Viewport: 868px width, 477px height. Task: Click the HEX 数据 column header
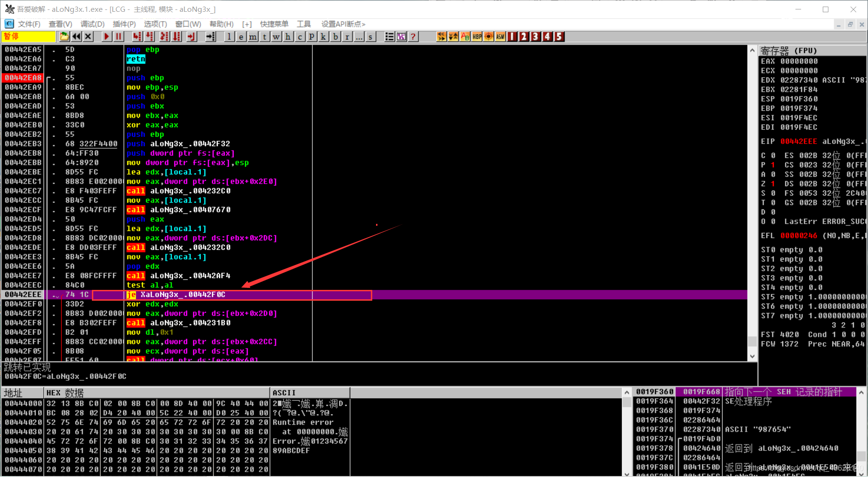click(x=157, y=393)
